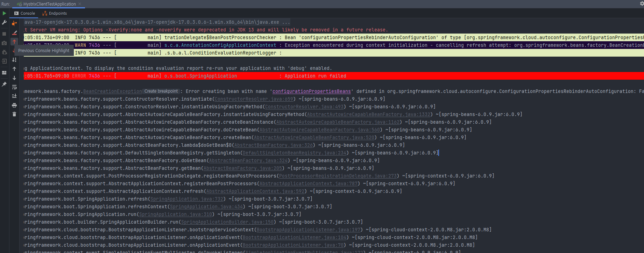Open DefaultSingletonBeanRegistry.java:234 link
644x253 pixels.
pos(295,153)
